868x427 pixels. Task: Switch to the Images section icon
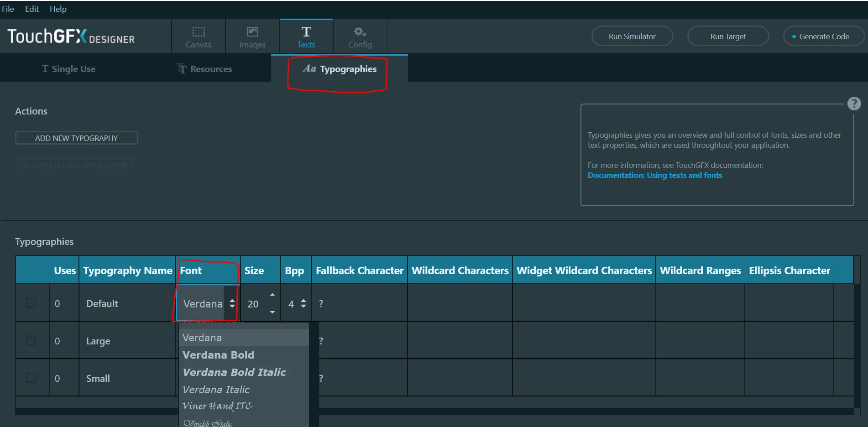click(252, 31)
